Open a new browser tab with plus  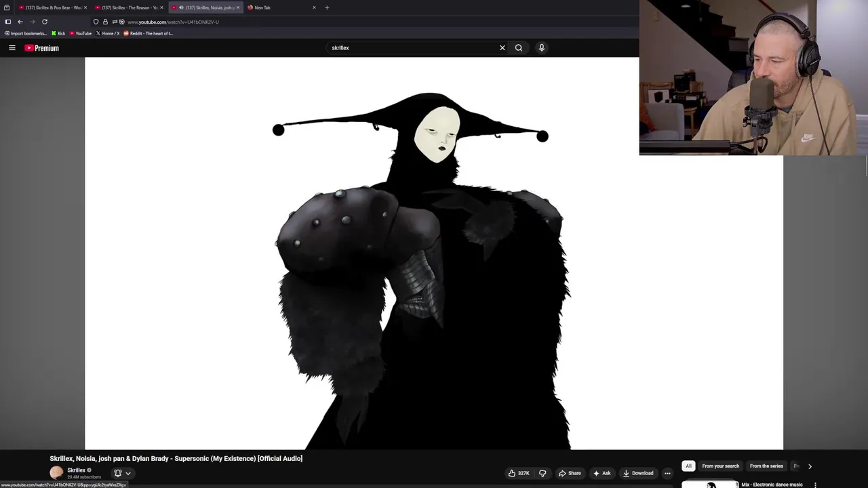(327, 7)
